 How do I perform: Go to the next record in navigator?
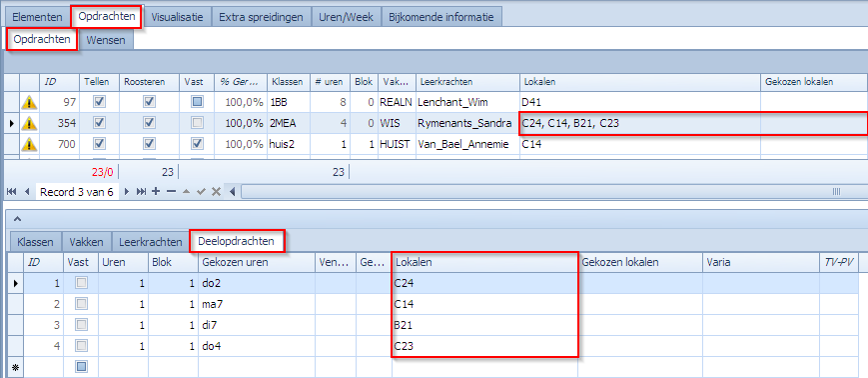tap(127, 192)
